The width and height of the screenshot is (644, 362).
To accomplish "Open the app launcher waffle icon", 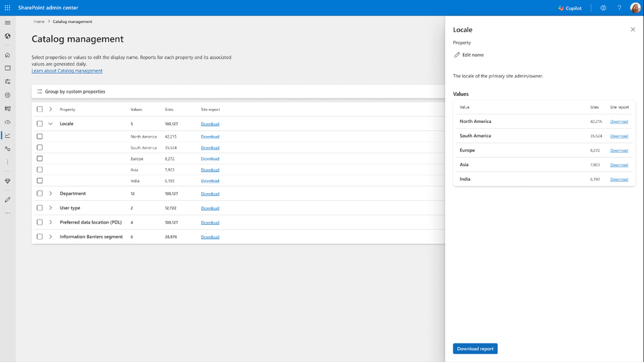I will (x=7, y=8).
